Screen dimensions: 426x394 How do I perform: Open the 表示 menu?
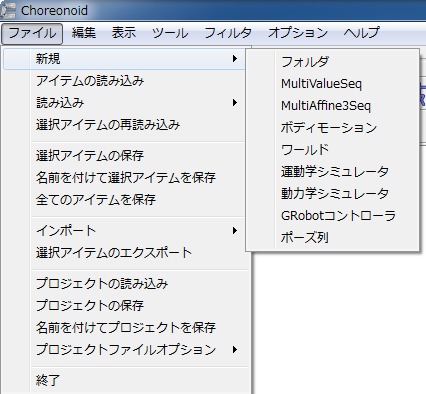[x=124, y=33]
